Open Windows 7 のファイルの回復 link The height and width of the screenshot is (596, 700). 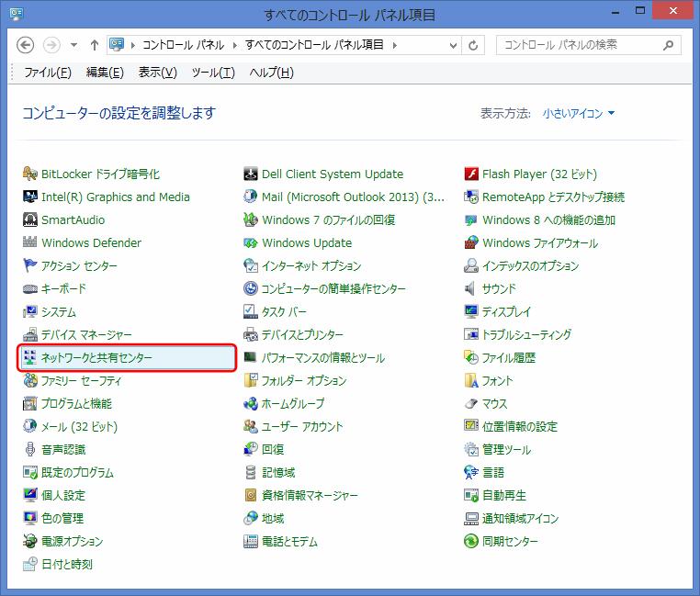pyautogui.click(x=329, y=220)
